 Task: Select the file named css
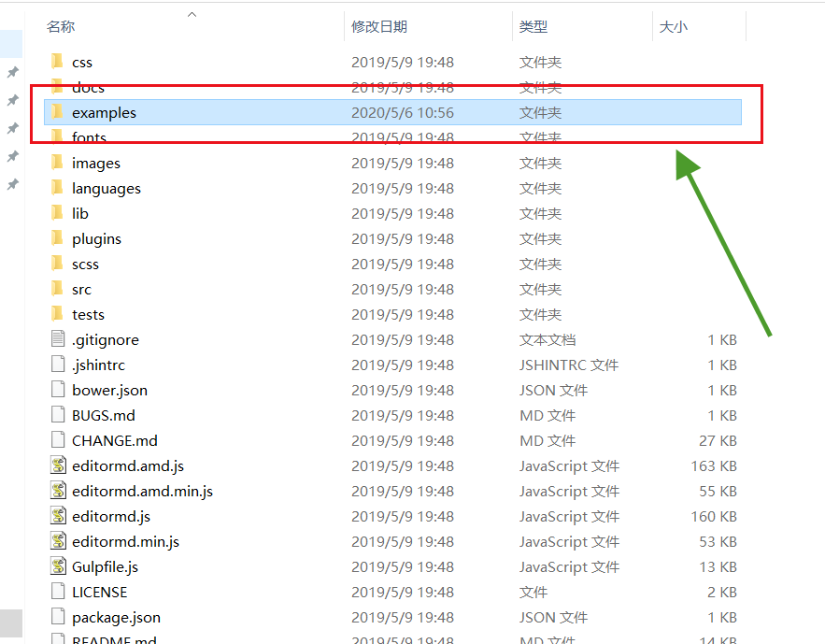tap(82, 63)
